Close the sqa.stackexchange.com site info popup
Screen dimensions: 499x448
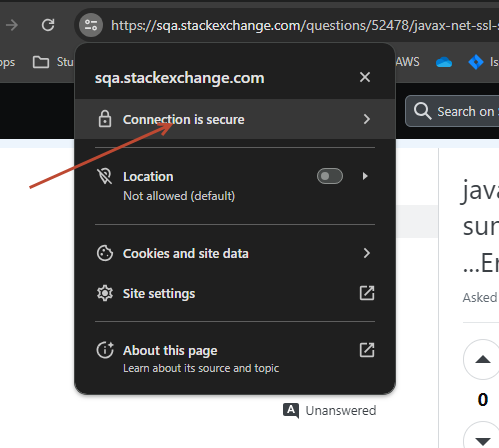pos(365,77)
